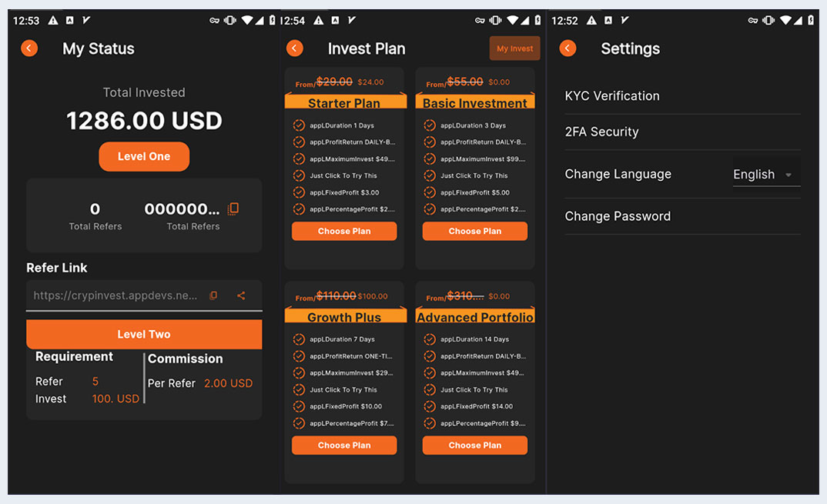Choose the Starter Plan
Viewport: 827px width, 504px height.
tap(344, 231)
